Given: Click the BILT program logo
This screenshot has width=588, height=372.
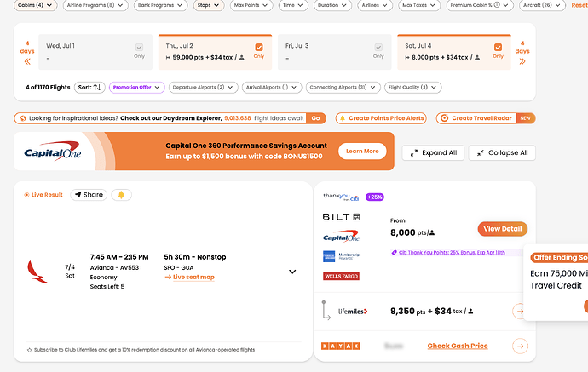Looking at the screenshot, I should coord(341,217).
